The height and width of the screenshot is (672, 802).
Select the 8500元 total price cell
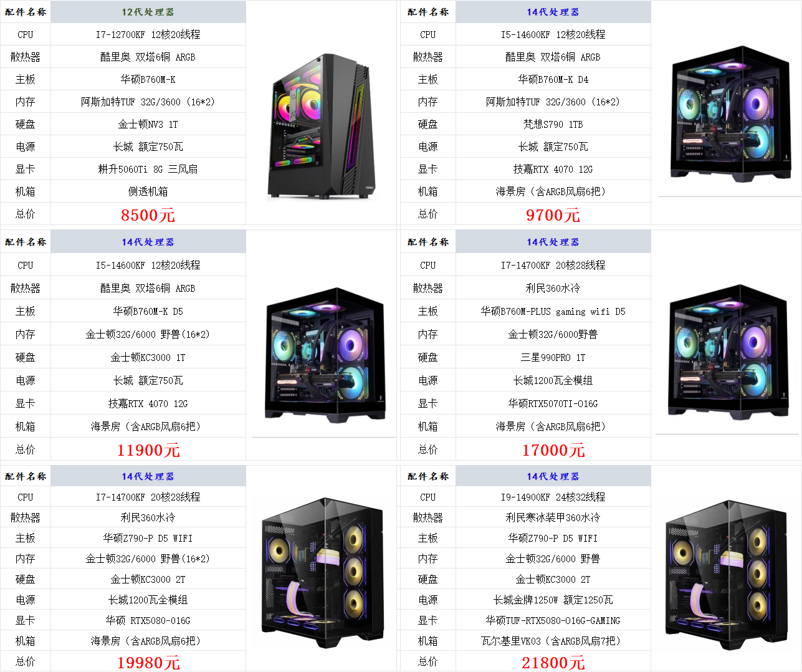coord(148,214)
